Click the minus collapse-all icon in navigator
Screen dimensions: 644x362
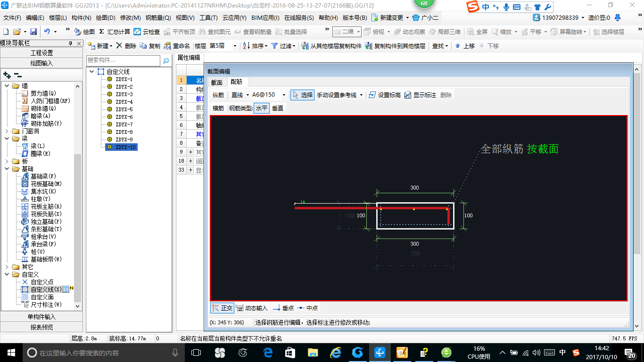18,74
